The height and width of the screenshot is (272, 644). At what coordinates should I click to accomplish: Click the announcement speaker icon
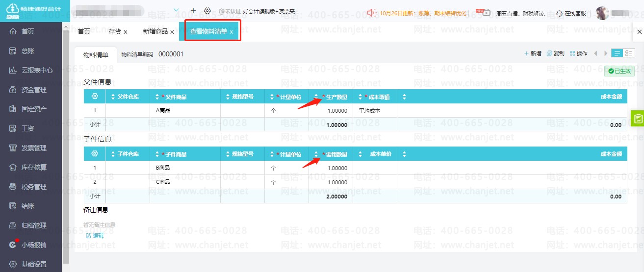pos(371,13)
